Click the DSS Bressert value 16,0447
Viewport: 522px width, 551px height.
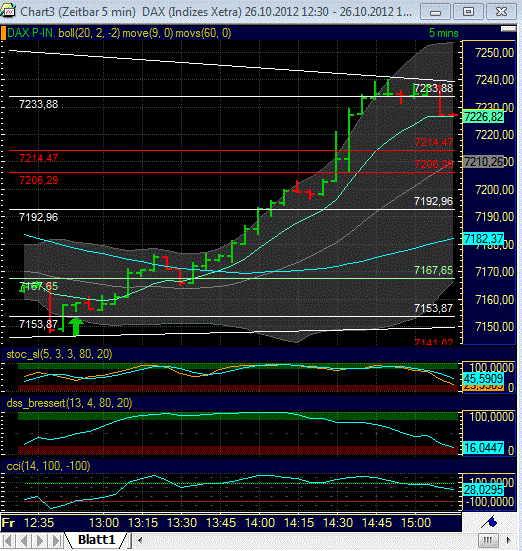click(x=483, y=448)
